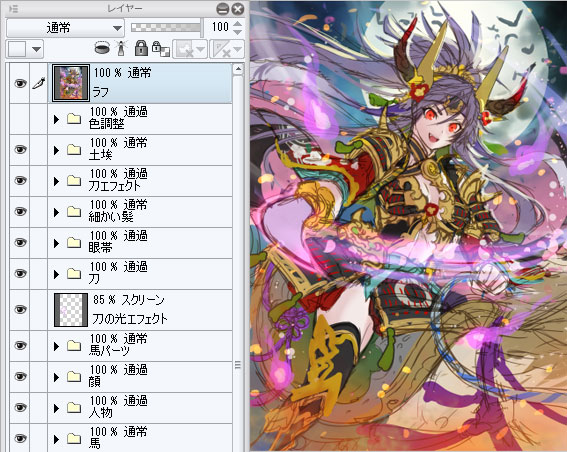This screenshot has height=452, width=567.
Task: Open the layer panel menu icon
Action: [x=14, y=9]
